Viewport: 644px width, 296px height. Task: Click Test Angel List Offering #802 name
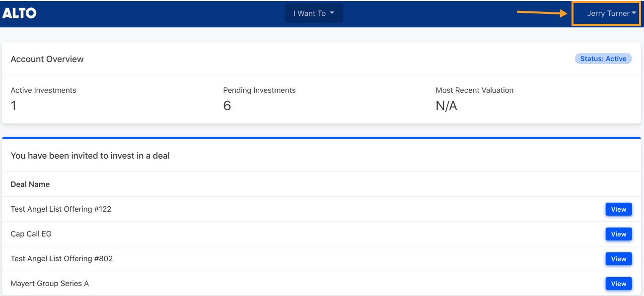click(x=62, y=259)
